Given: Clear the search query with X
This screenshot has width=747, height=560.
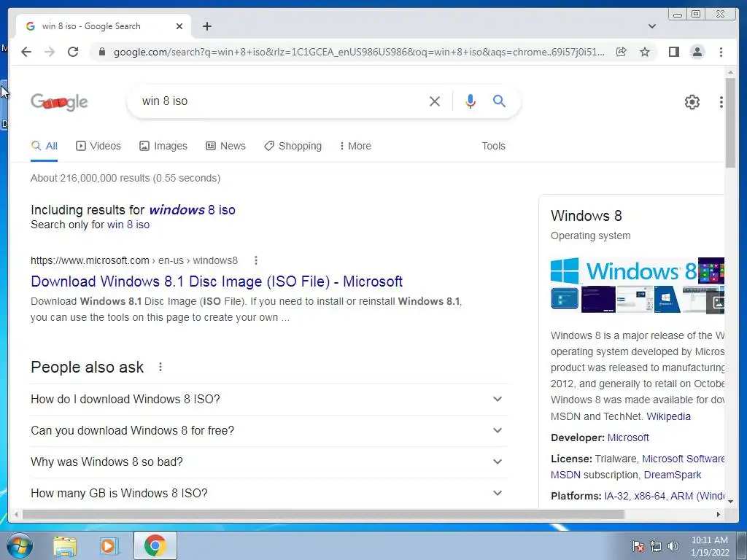Looking at the screenshot, I should click(435, 101).
